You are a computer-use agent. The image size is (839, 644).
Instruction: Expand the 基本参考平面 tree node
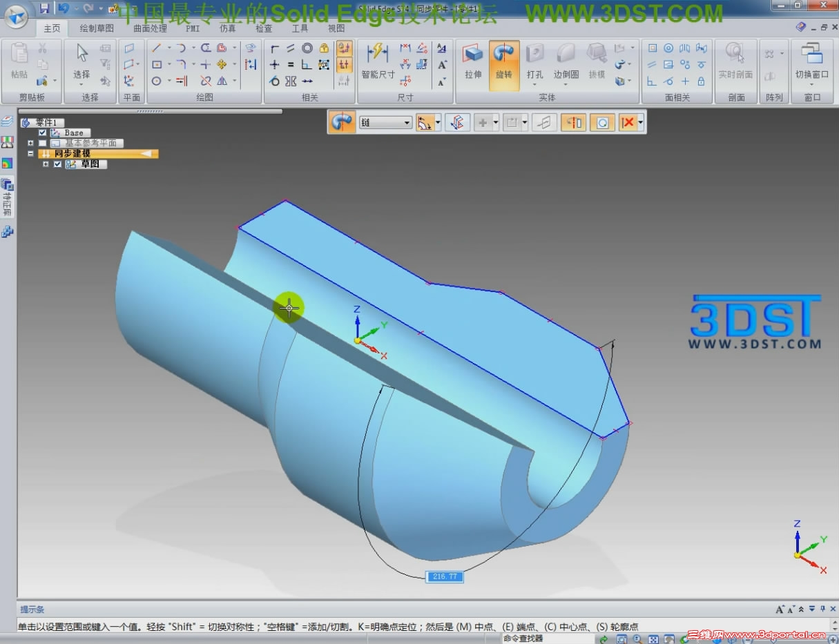[31, 143]
